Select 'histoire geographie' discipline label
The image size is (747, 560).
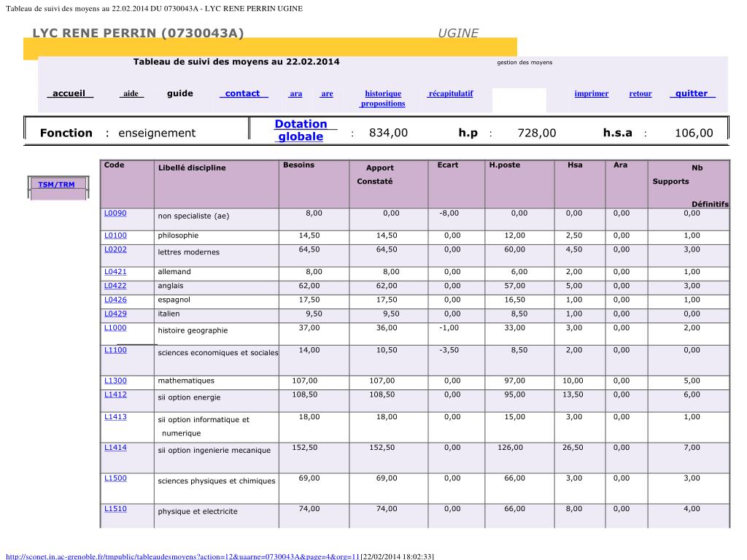193,330
